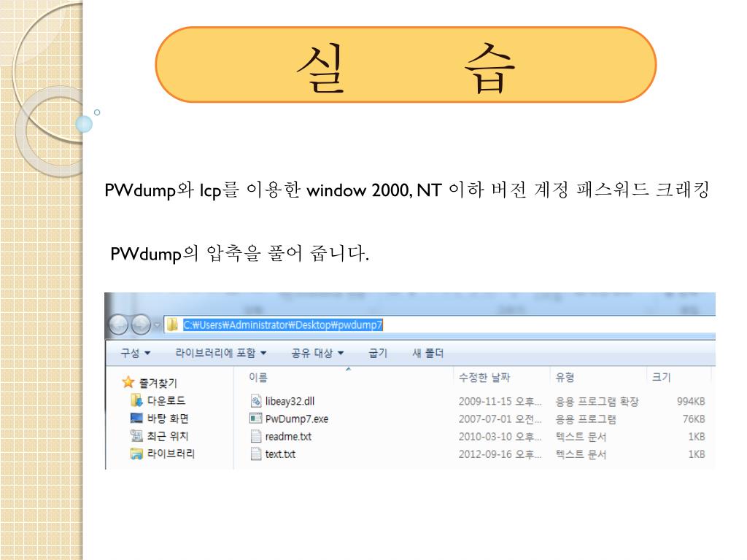The image size is (747, 560).
Task: Click the folder icon in address bar
Action: (x=172, y=324)
